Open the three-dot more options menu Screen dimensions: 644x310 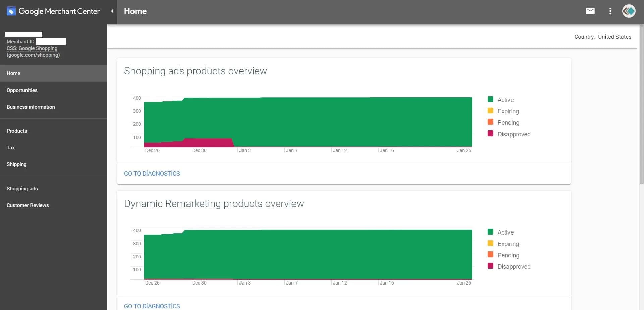(x=610, y=11)
